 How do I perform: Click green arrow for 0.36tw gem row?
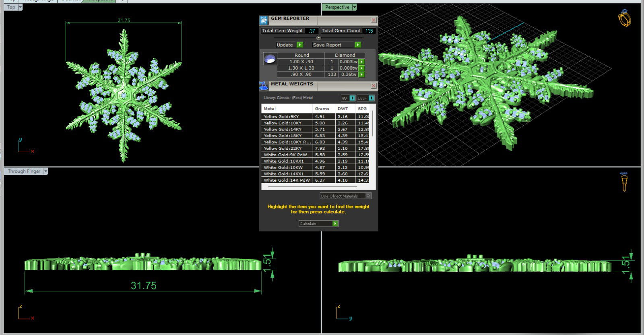[361, 74]
